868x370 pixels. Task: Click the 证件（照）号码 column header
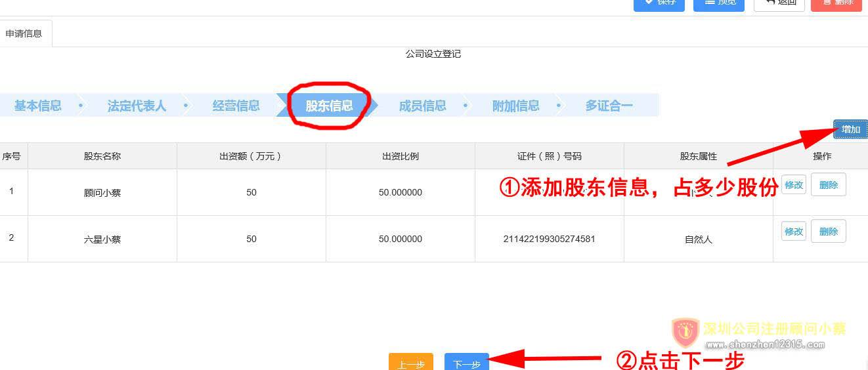click(x=550, y=156)
